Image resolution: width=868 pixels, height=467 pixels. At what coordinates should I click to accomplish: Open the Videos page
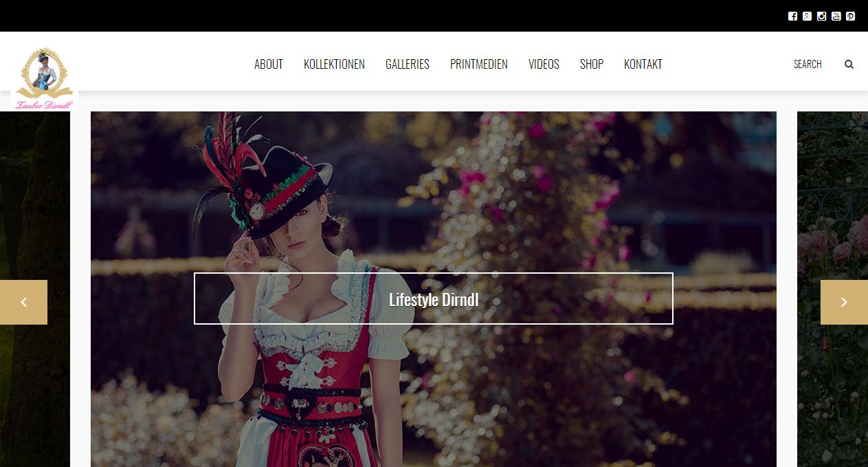coord(544,64)
